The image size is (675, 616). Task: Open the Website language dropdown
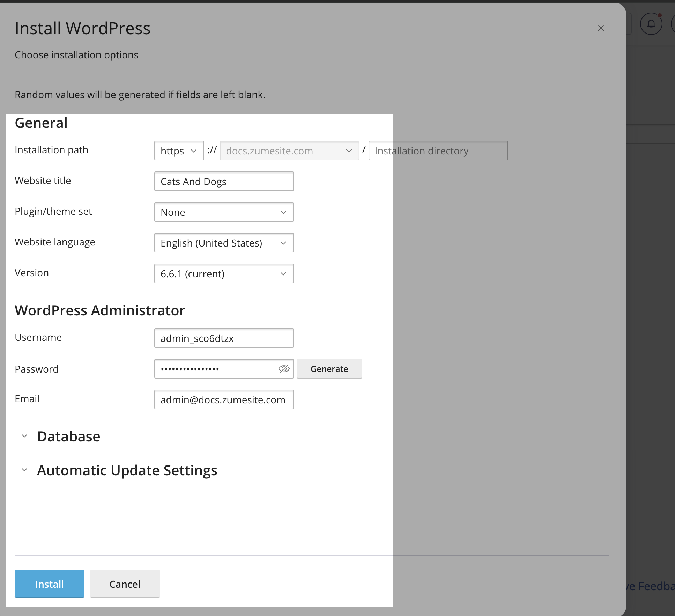224,243
